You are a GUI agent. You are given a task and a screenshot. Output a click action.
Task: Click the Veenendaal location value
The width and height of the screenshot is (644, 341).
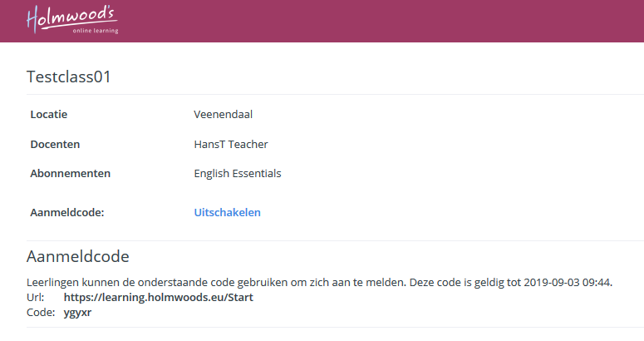223,114
